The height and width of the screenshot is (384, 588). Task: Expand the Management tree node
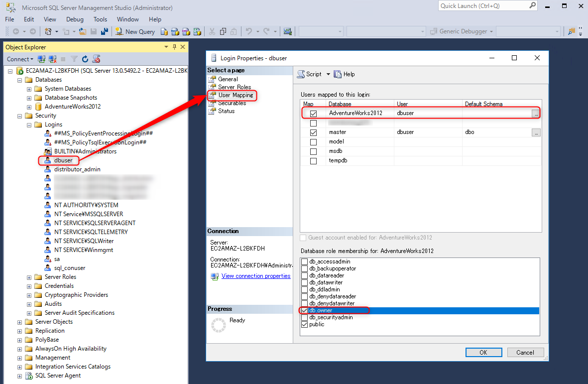tap(19, 358)
